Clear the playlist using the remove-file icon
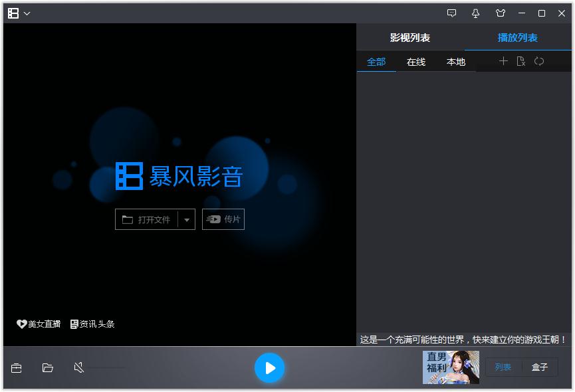The image size is (575, 392). (x=521, y=61)
